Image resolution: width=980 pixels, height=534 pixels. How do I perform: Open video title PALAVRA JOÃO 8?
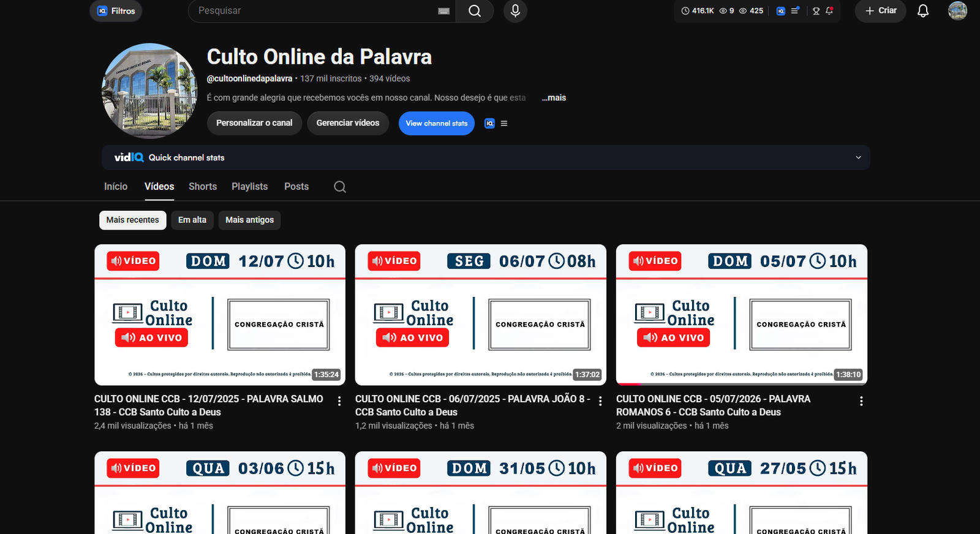(x=472, y=405)
